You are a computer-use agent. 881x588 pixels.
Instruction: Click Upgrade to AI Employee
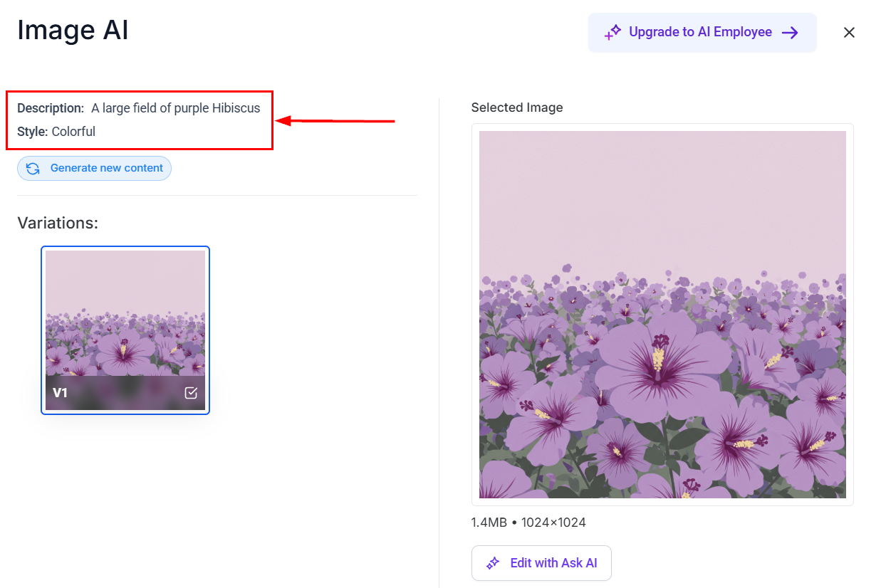(x=702, y=32)
